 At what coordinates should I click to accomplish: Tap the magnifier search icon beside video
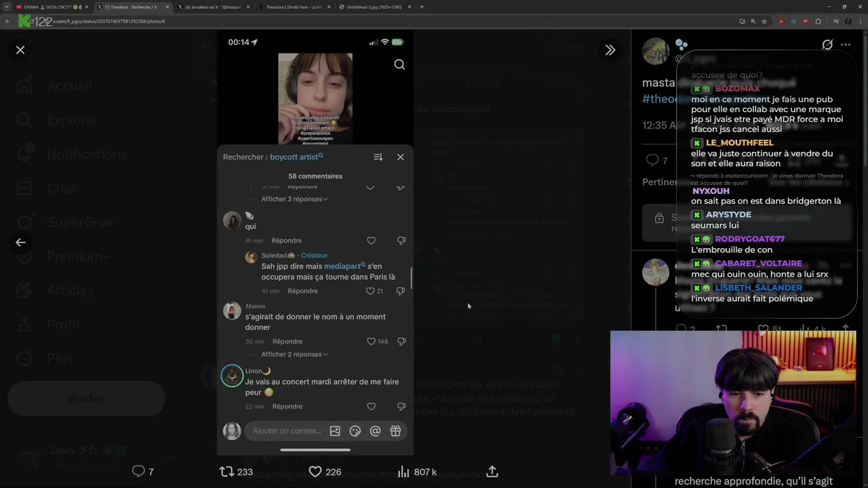(399, 64)
